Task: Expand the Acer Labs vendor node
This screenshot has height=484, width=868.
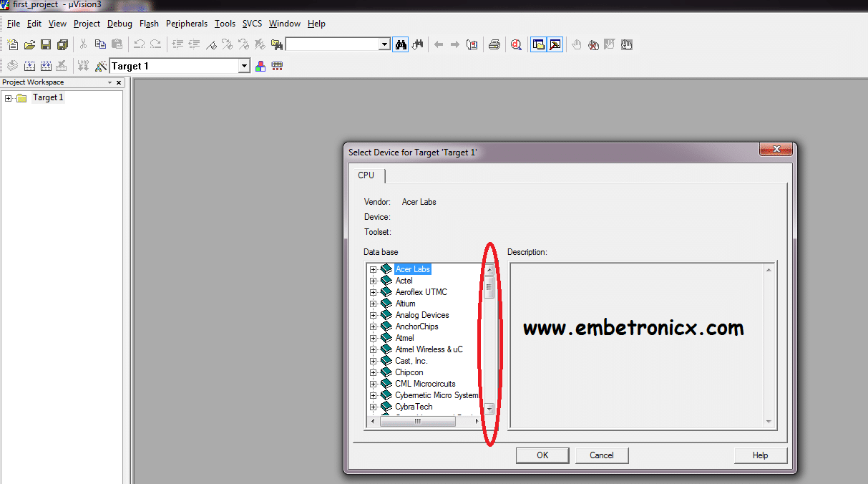Action: click(373, 269)
